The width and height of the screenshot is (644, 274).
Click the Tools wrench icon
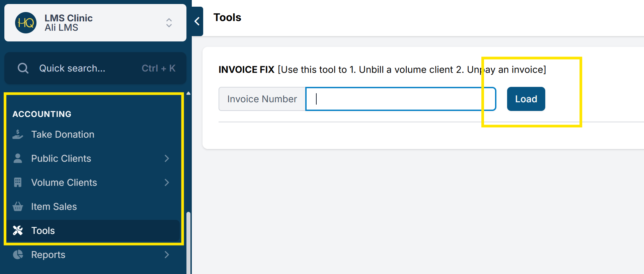pos(18,231)
